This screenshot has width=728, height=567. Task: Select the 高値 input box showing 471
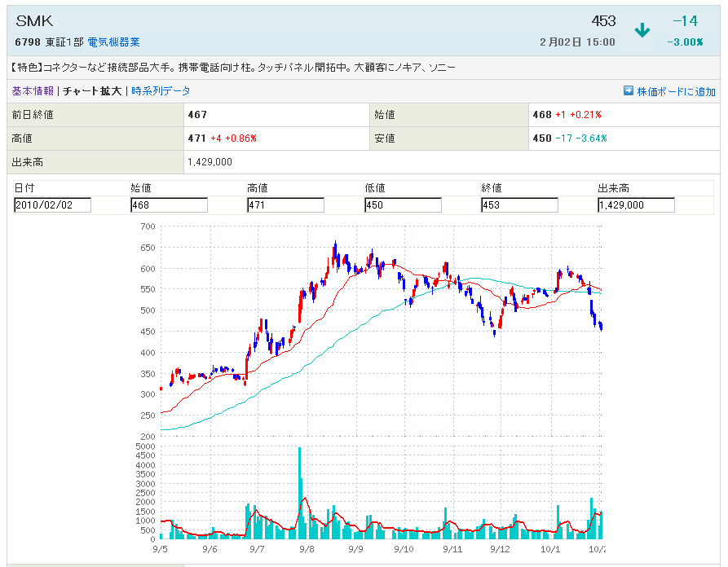(285, 205)
